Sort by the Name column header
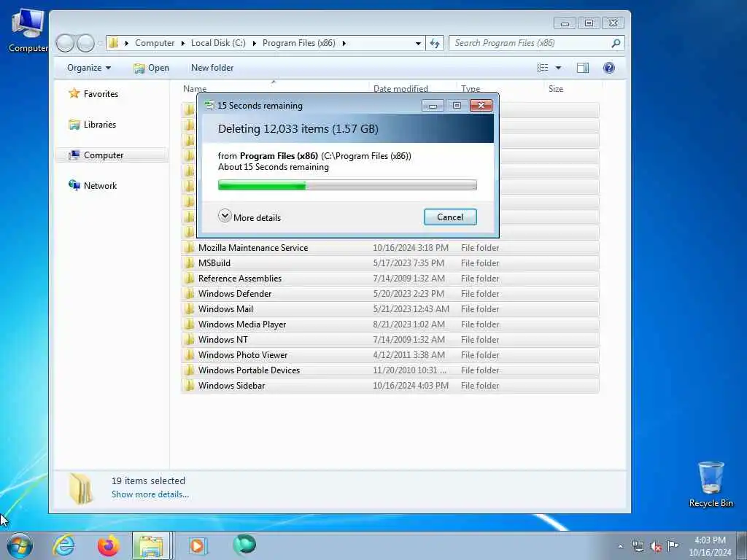Viewport: 747px width, 560px height. (195, 88)
